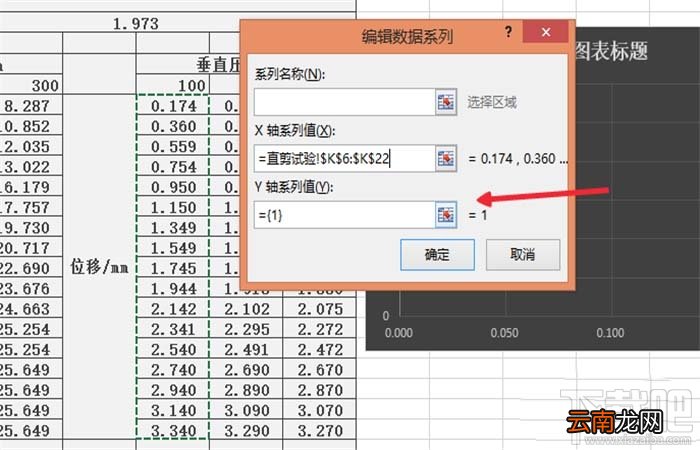Focus the X 轴系列值 input field
The height and width of the screenshot is (450, 700).
(x=345, y=158)
